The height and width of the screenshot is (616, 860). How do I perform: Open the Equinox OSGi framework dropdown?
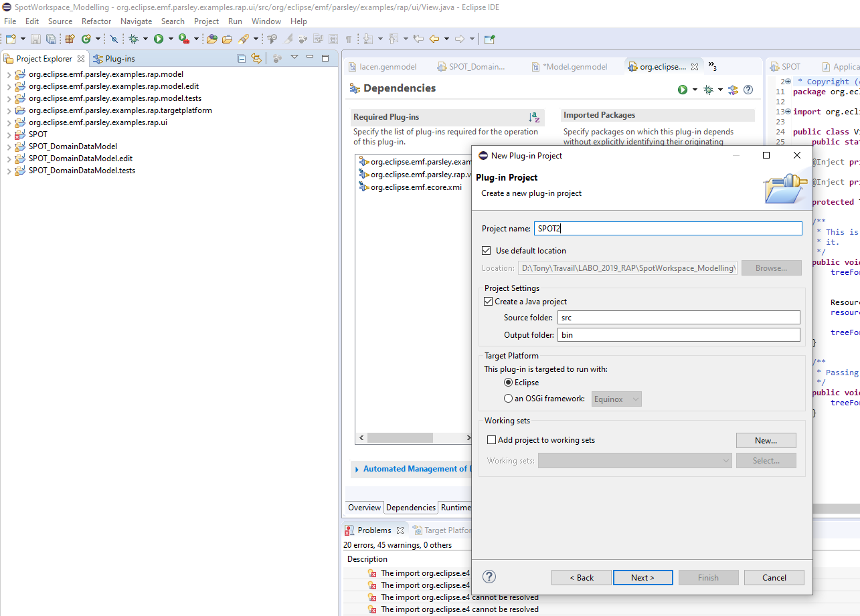point(617,399)
